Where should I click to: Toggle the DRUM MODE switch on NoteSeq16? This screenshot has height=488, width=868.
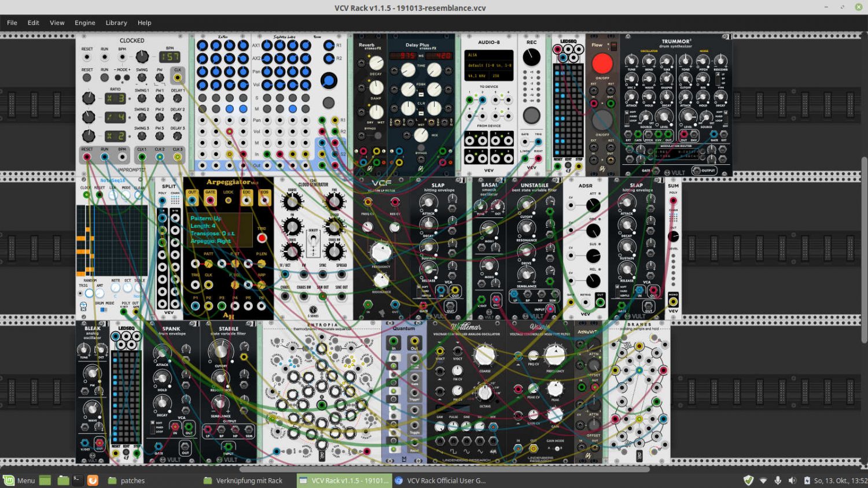[104, 310]
